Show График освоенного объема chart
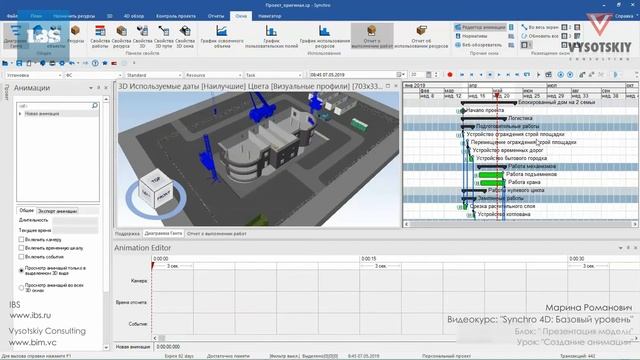Screen dimensions: 640x360 pos(222,37)
